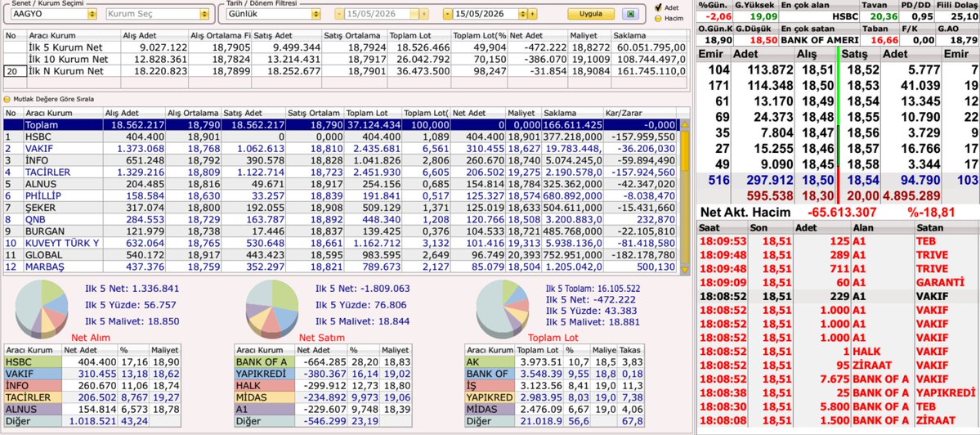980x435 pixels.
Task: Select the ALNUS row in broker table
Action: click(341, 184)
